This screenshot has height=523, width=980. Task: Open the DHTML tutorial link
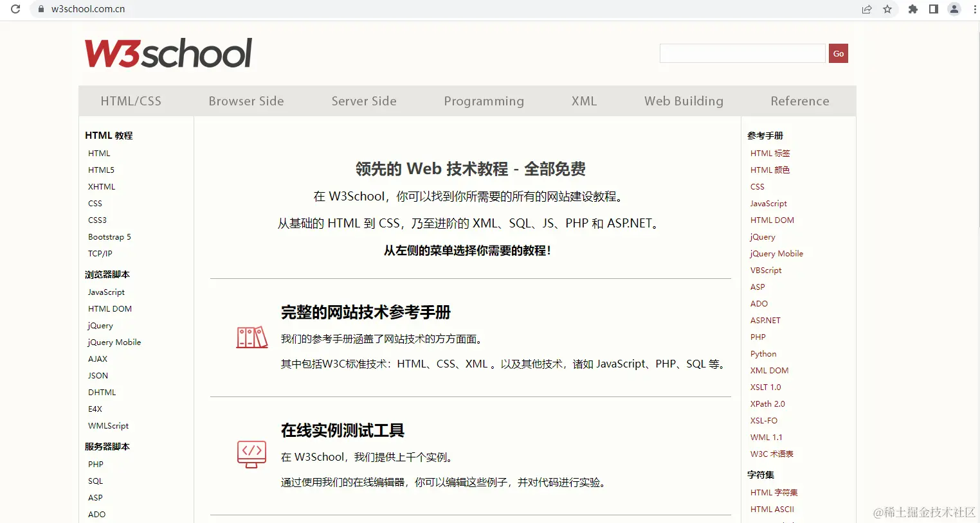coord(102,393)
